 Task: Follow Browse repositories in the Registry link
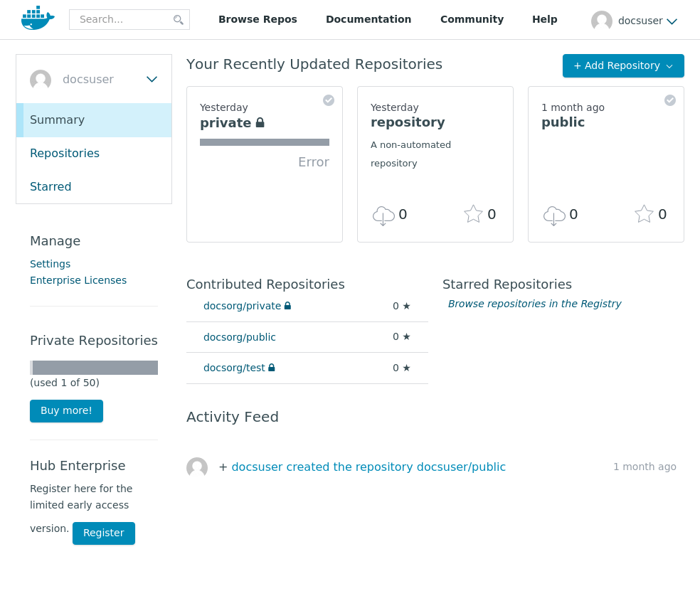click(x=534, y=304)
